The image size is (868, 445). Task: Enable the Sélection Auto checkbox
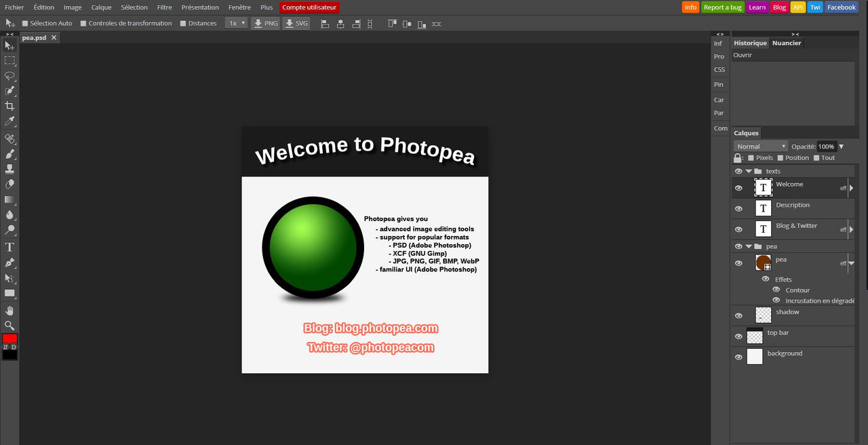[25, 23]
